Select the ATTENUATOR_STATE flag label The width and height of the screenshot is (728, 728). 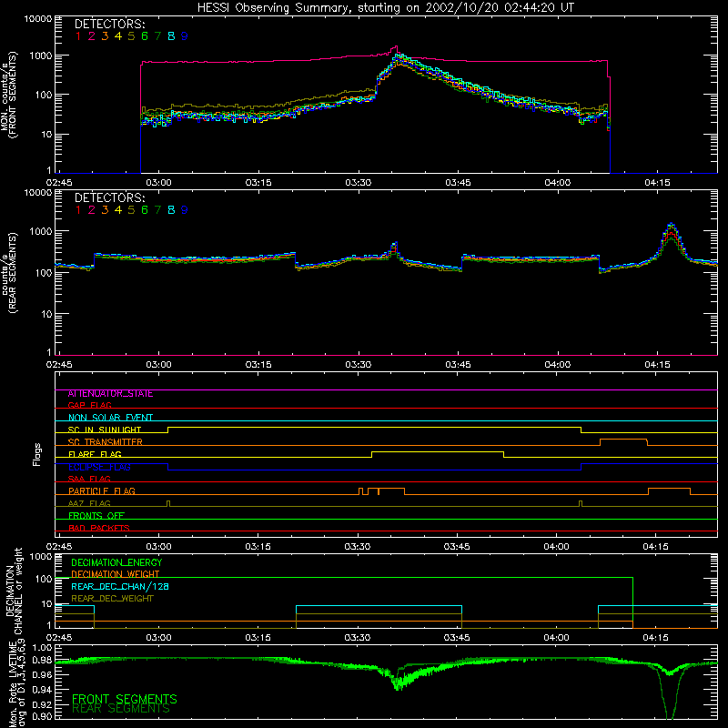click(110, 394)
